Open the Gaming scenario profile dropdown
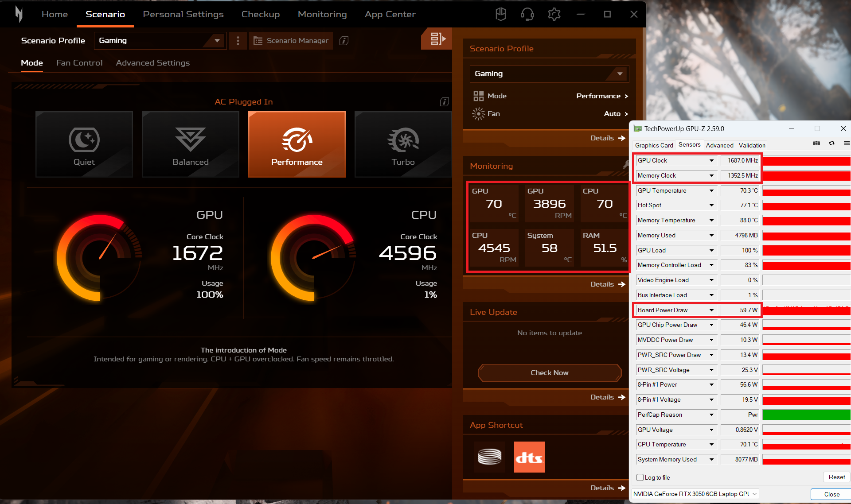 (x=160, y=41)
